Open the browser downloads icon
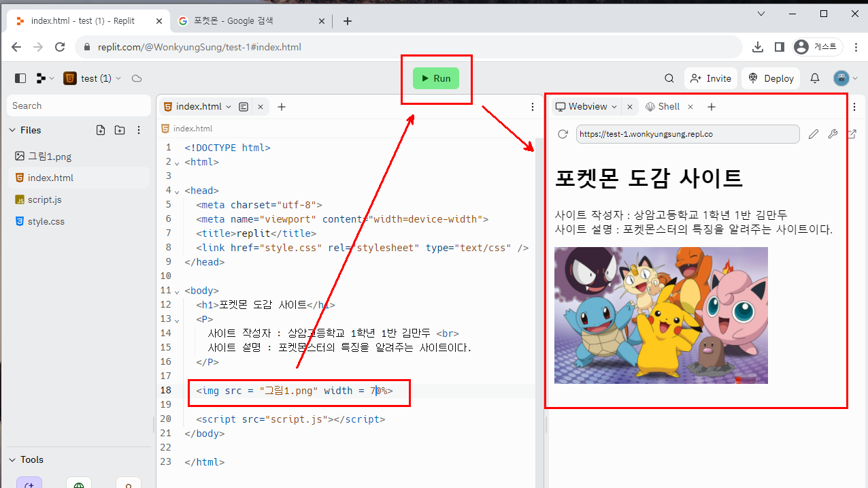This screenshot has width=868, height=488. click(758, 47)
